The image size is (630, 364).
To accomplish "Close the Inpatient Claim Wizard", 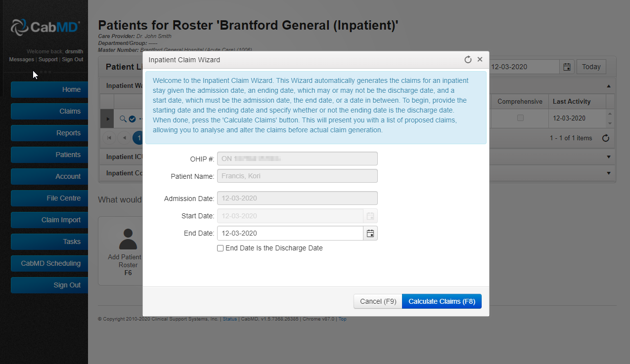I will click(x=480, y=60).
